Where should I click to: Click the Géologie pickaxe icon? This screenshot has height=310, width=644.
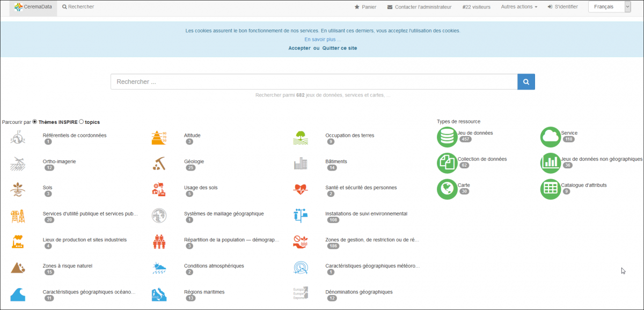159,164
